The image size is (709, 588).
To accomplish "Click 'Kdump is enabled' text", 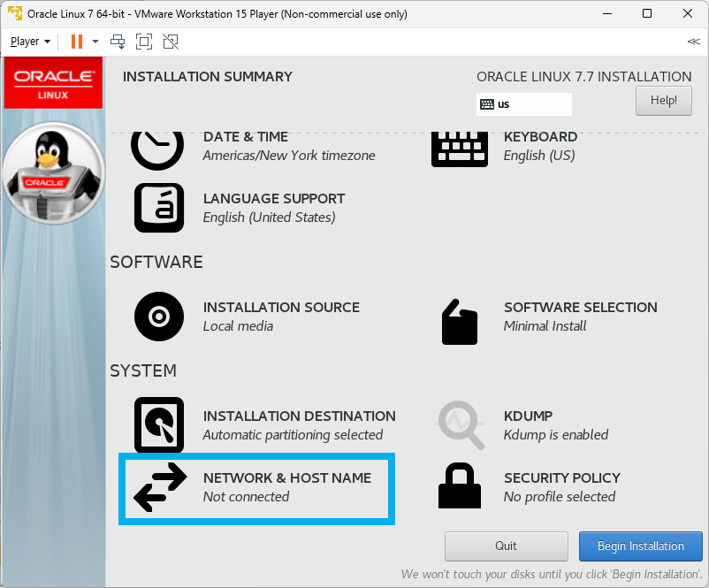I will coord(556,434).
